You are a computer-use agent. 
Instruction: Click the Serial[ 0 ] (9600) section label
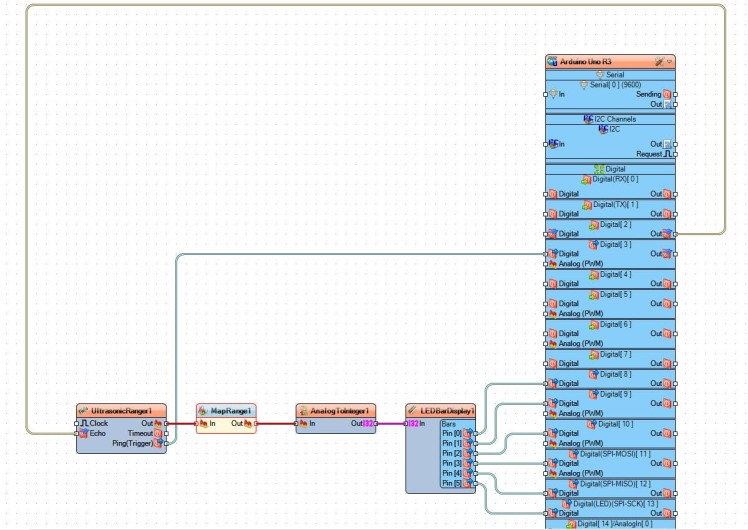(x=614, y=84)
